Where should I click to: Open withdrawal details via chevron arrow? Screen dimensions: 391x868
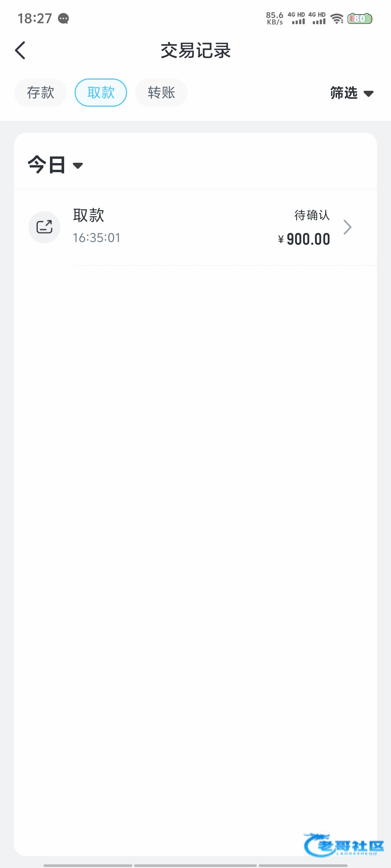point(348,227)
